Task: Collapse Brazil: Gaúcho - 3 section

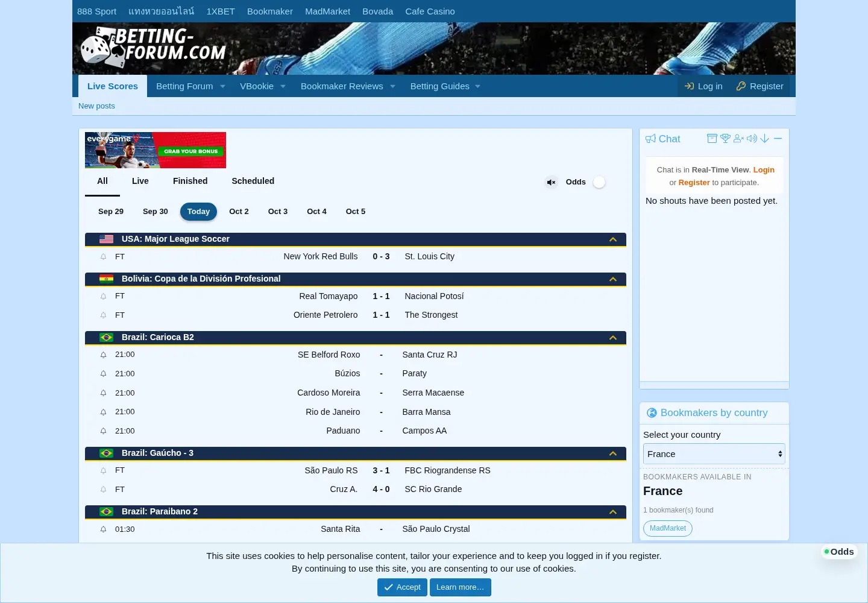Action: pyautogui.click(x=613, y=453)
